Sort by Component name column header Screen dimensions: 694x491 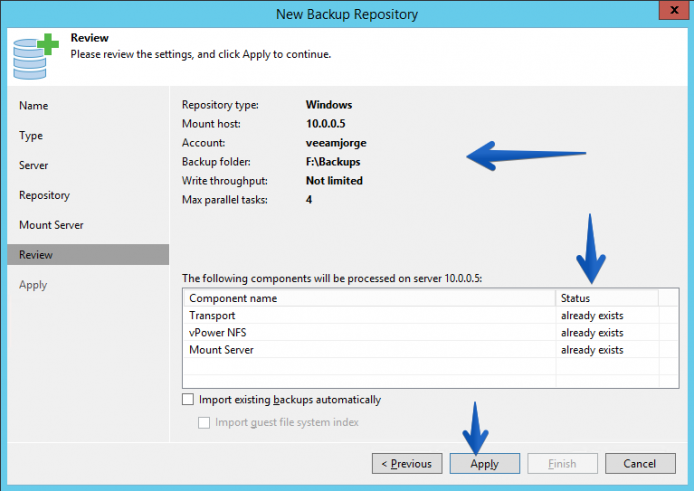pos(369,298)
